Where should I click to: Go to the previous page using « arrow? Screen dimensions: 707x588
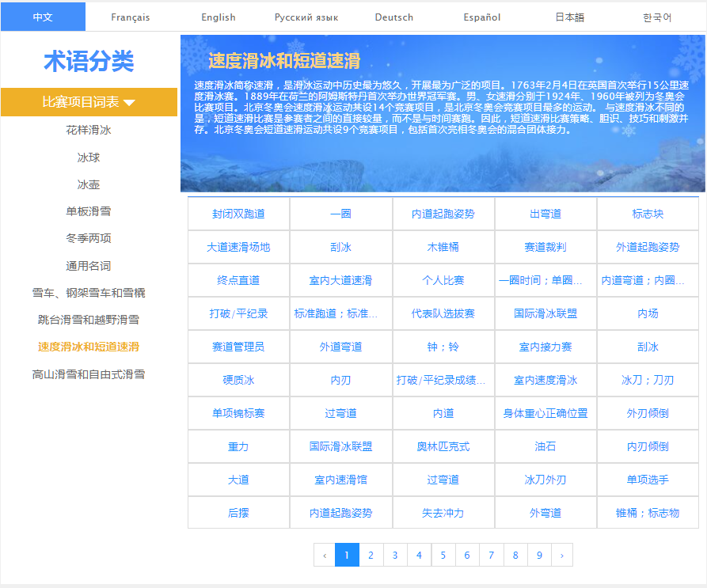[x=324, y=555]
